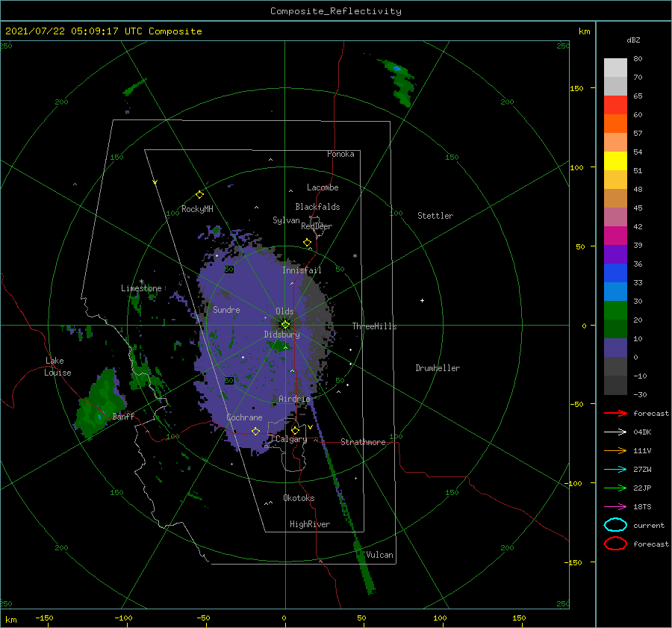Click the 80 dBZ scale value
Viewport: 672px width, 628px height.
coord(638,59)
